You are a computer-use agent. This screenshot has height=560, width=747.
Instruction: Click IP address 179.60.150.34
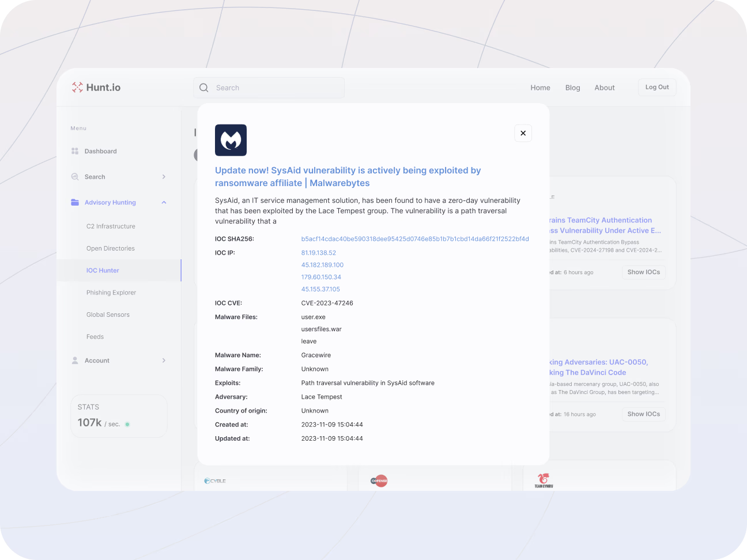(321, 277)
